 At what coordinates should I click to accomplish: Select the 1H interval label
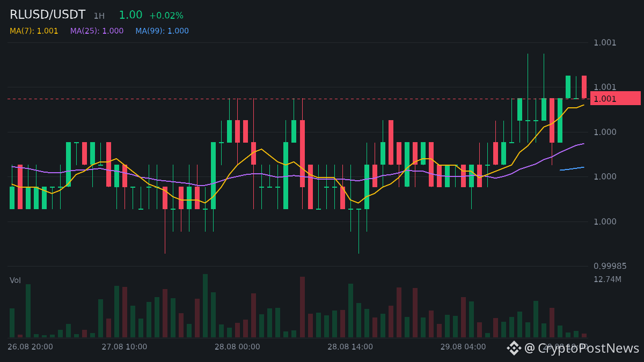(x=99, y=16)
